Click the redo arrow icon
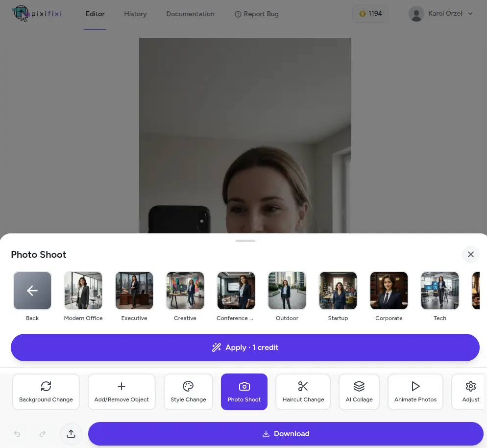The image size is (487, 448). click(43, 434)
